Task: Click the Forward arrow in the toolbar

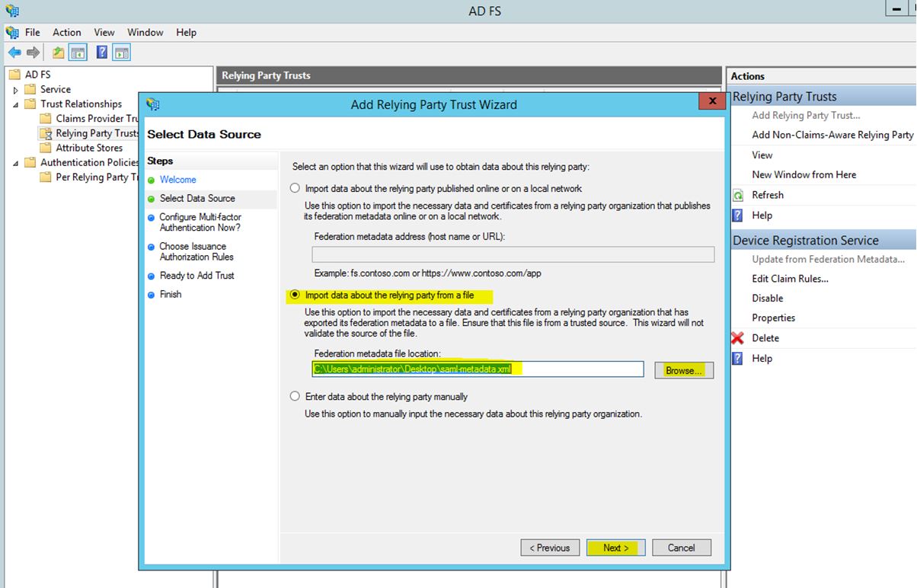Action: pos(33,53)
